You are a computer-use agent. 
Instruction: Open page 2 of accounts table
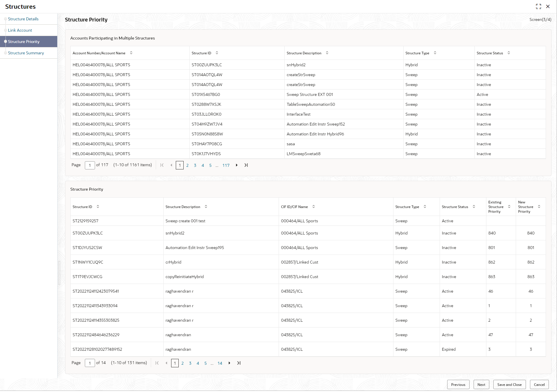(187, 165)
